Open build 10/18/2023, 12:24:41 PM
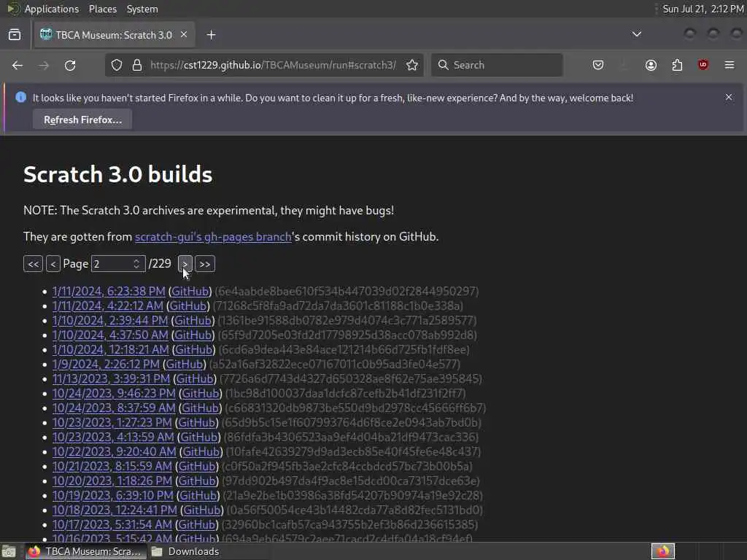 click(115, 510)
